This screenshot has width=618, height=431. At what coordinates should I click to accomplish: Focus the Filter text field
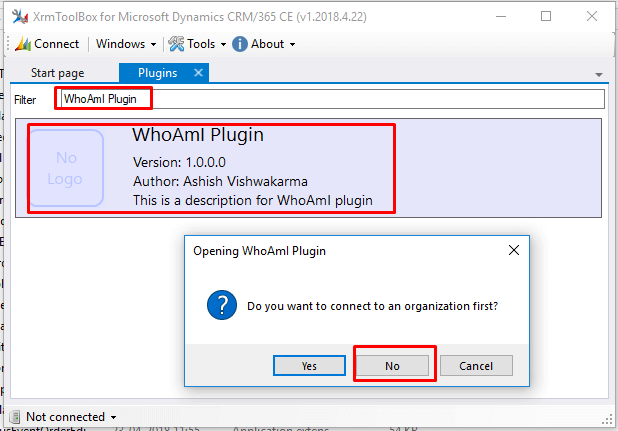point(332,99)
